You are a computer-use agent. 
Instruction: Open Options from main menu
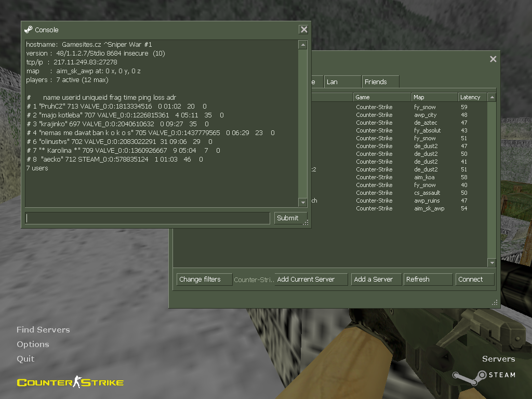pos(33,344)
